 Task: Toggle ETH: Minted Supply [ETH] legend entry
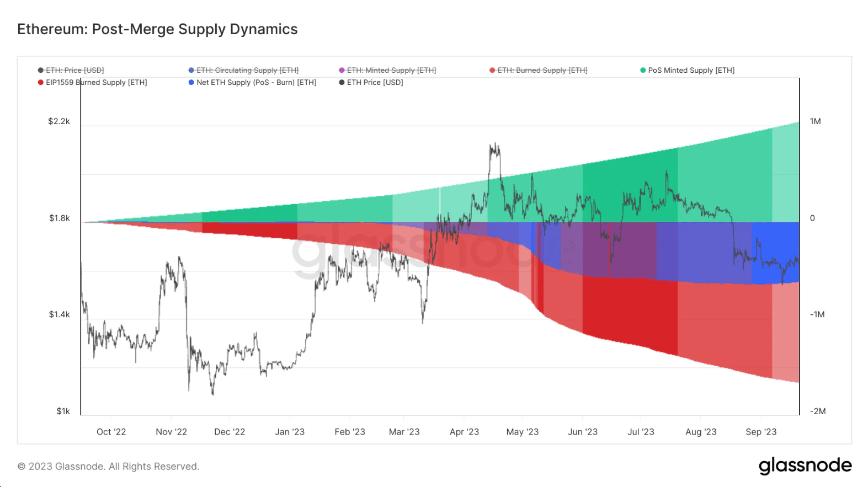pyautogui.click(x=387, y=70)
